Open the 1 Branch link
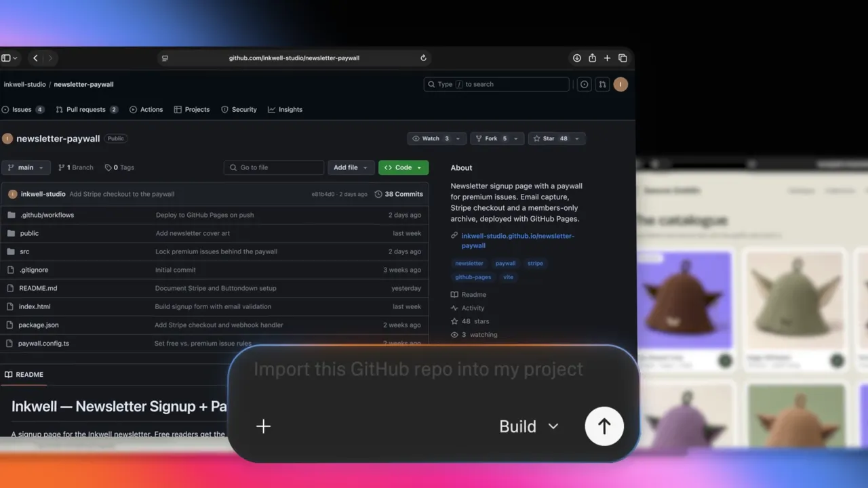 coord(76,167)
